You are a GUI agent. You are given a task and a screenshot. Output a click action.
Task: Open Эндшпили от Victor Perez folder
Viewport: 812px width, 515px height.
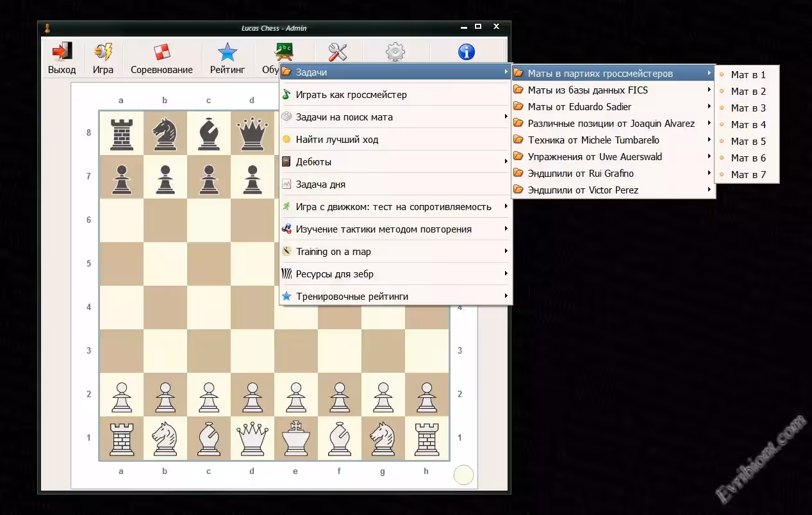(x=583, y=190)
